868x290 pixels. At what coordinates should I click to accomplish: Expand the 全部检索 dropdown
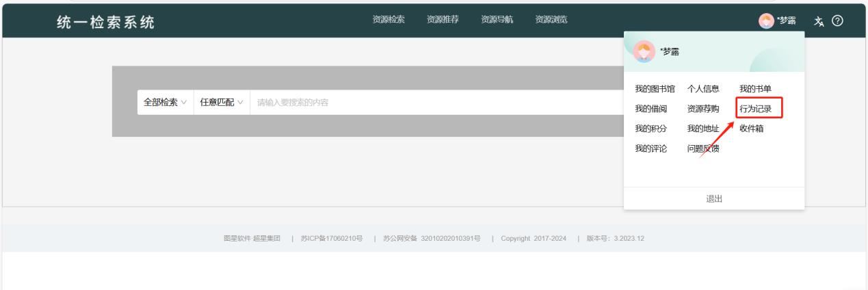pos(165,103)
